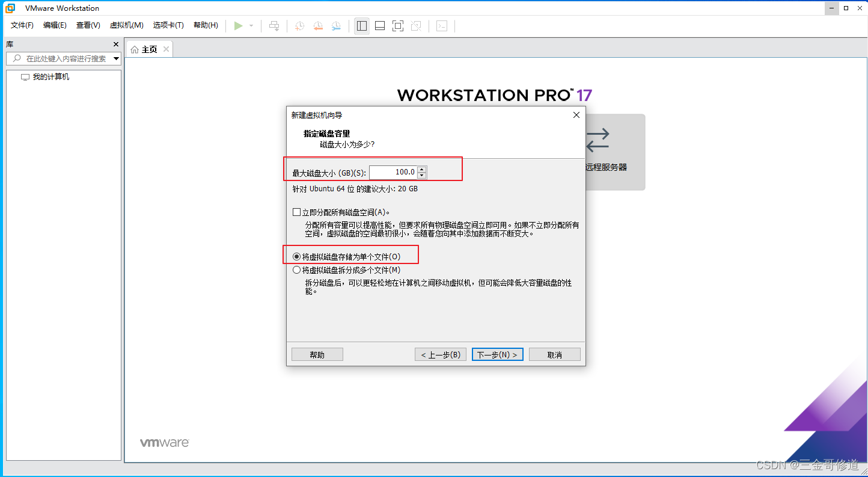The image size is (868, 477).
Task: Open the 查看(V) menu
Action: (x=88, y=25)
